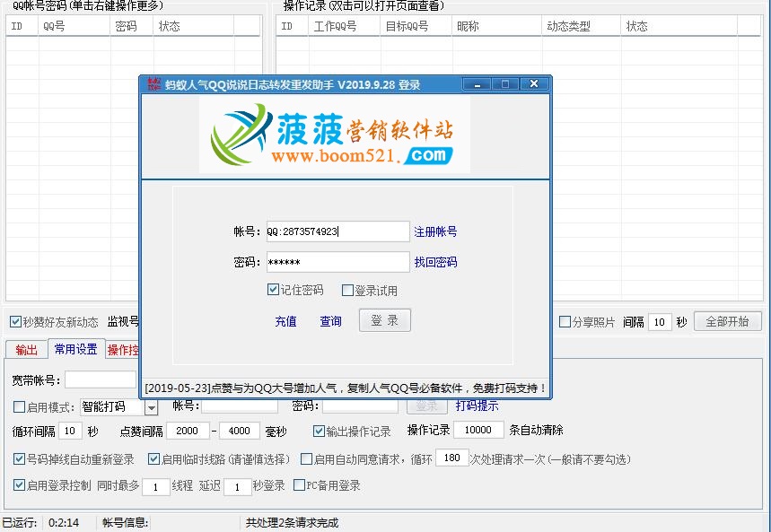771x532 pixels.
Task: Focus the captcha 帐号 field beside 智能打码
Action: [x=240, y=406]
